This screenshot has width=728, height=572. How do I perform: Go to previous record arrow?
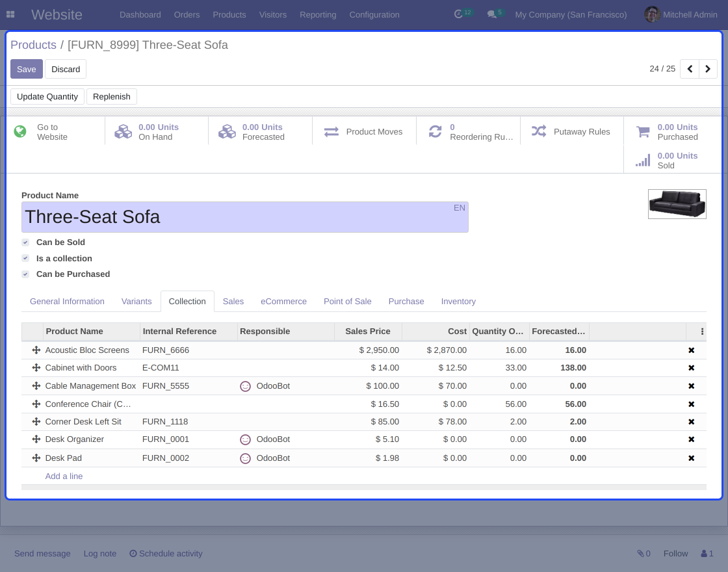[x=690, y=69]
